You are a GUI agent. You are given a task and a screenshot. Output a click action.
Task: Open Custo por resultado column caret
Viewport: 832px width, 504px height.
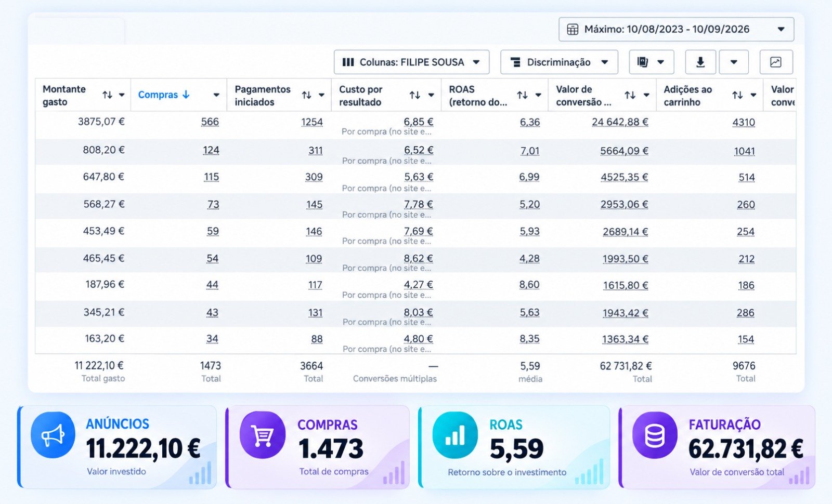click(x=431, y=95)
